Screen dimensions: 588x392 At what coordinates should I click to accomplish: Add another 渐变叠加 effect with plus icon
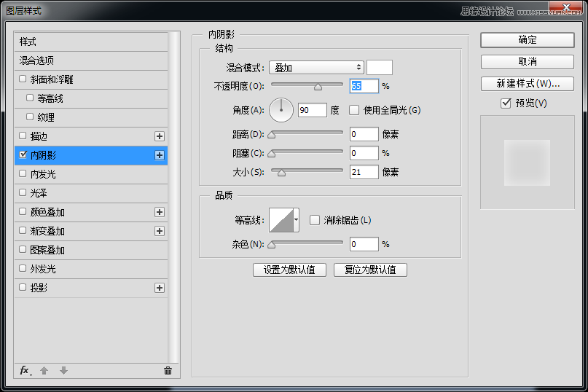160,231
